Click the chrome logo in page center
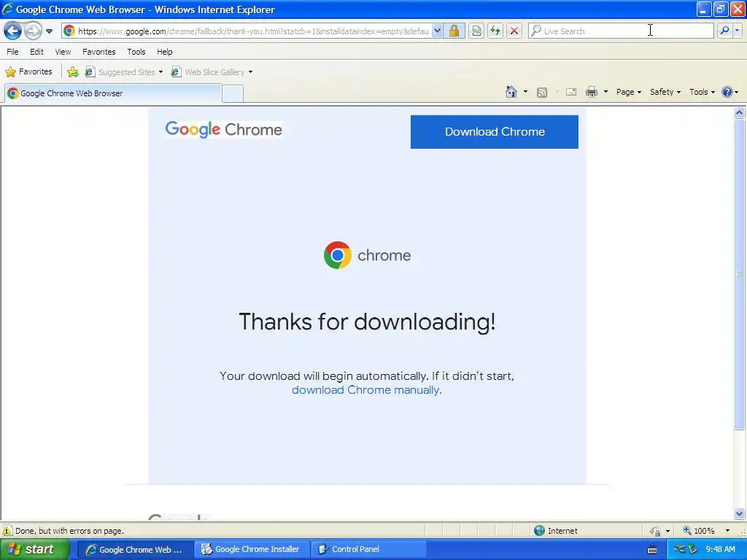This screenshot has height=560, width=747. (x=368, y=255)
